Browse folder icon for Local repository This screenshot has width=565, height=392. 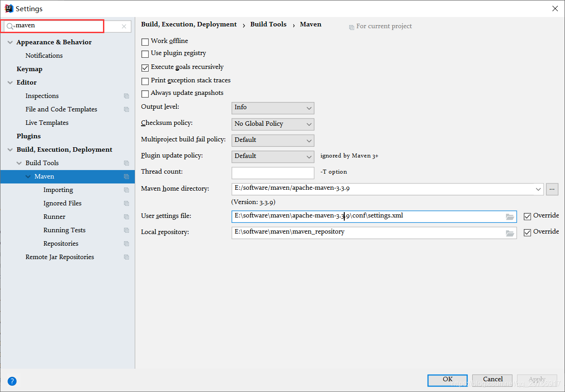(510, 233)
